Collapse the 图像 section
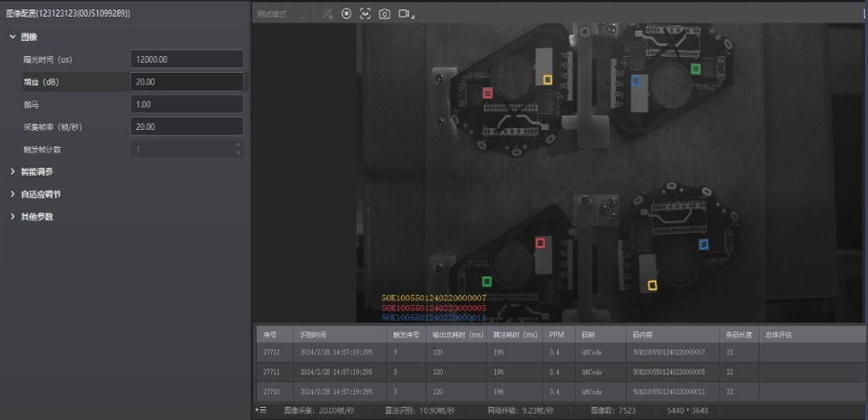 point(12,36)
